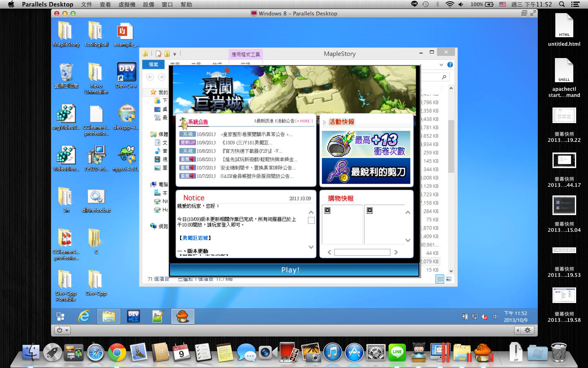Click the shopping news scroll-up arrow
Viewport: 588px width, 368px height.
[408, 212]
